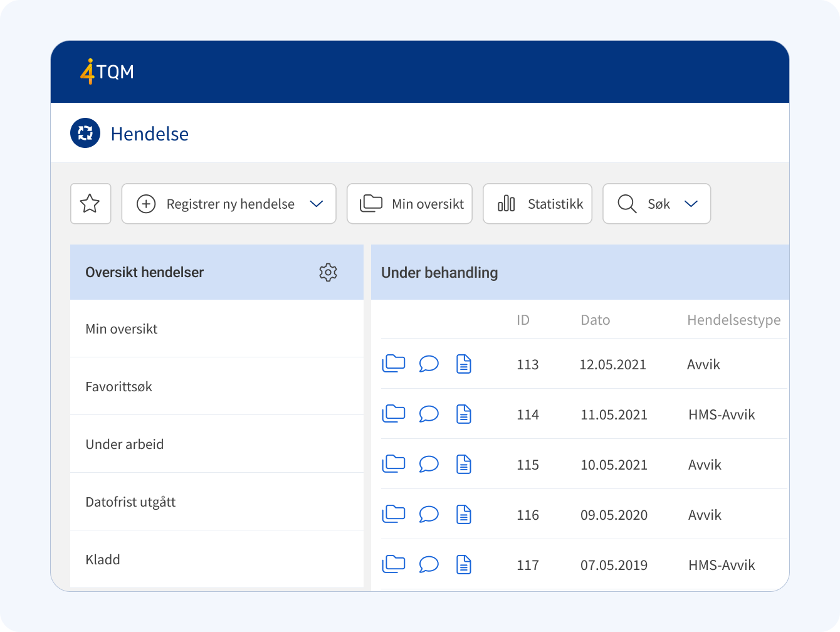Screen dimensions: 840x632
Task: Click date 10.05.2021
Action: coord(614,465)
